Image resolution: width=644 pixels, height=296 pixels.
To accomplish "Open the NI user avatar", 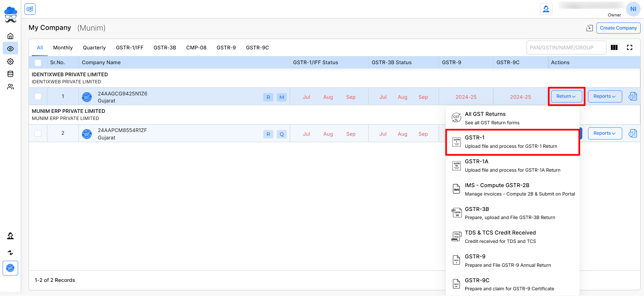I will [633, 9].
